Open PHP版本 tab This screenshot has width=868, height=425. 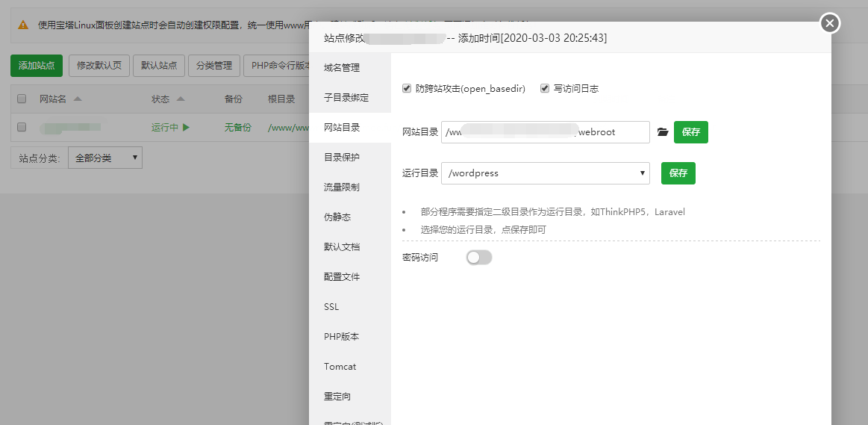click(x=350, y=337)
